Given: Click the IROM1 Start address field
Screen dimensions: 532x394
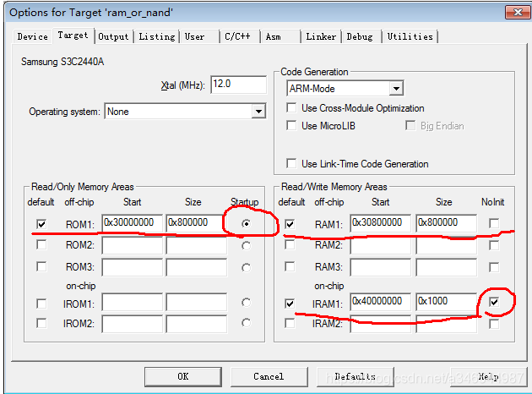Looking at the screenshot, I should click(132, 303).
